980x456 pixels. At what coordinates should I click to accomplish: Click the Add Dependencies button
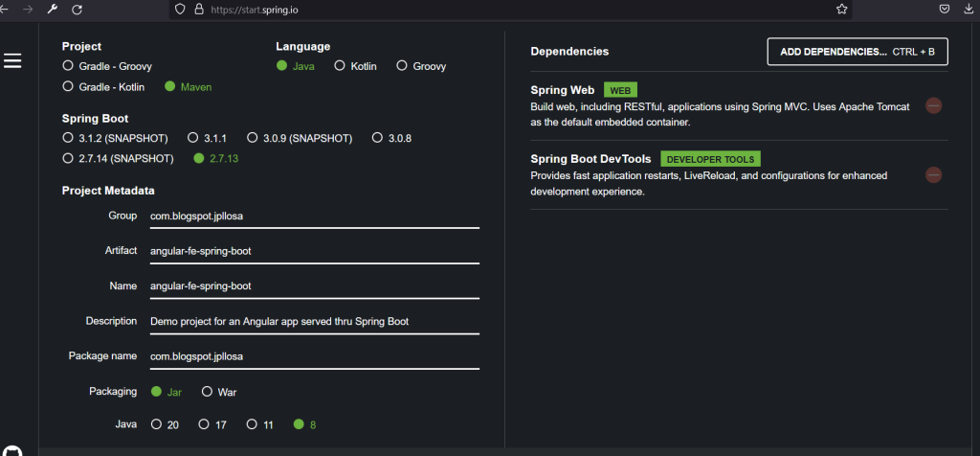pos(857,52)
